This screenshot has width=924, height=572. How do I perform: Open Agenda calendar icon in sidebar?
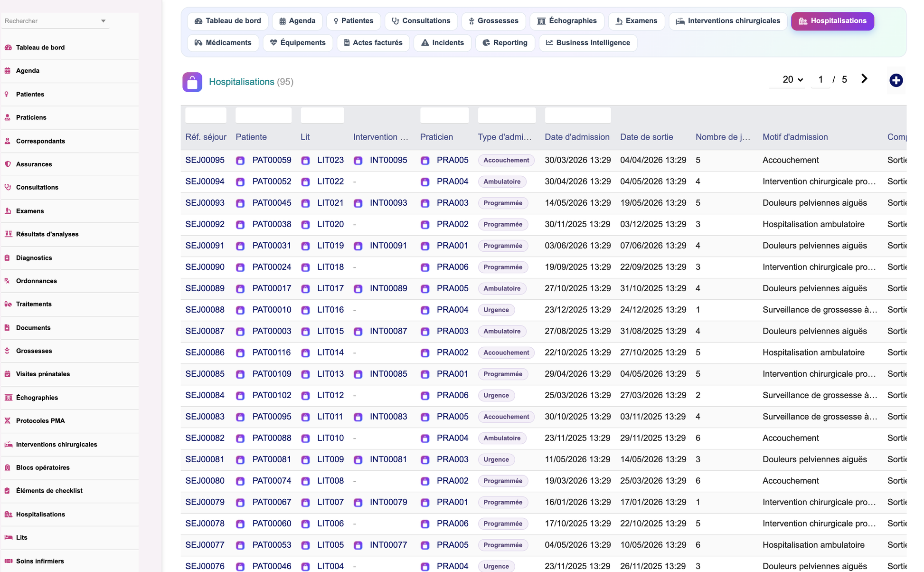(8, 71)
